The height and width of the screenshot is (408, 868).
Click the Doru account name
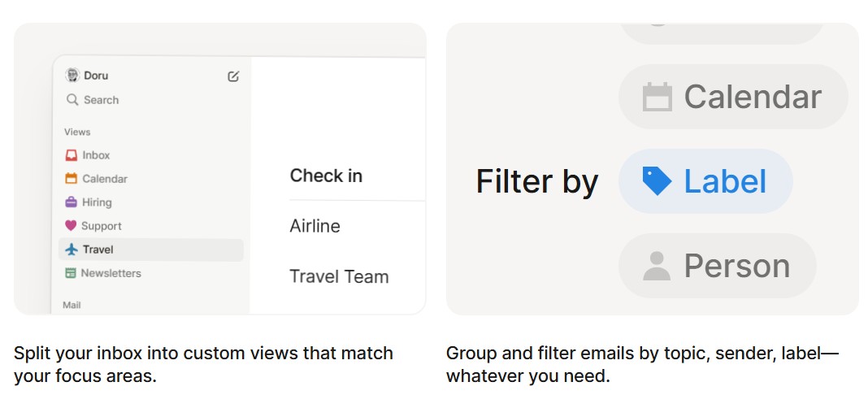click(x=96, y=76)
